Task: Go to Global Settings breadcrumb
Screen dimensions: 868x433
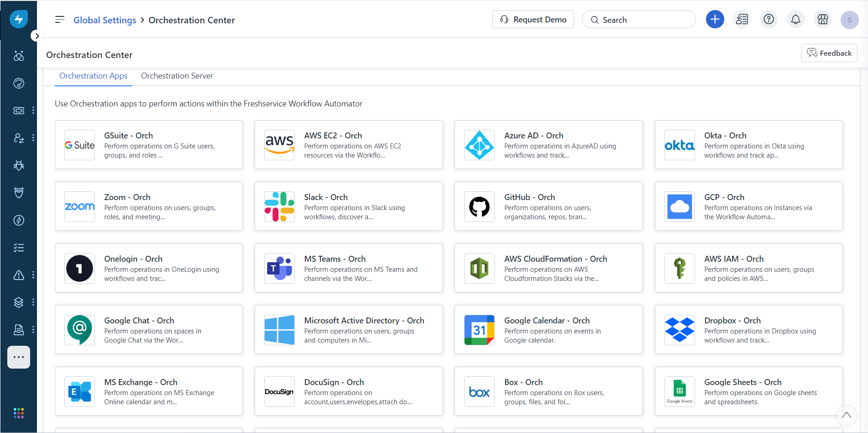Action: (105, 20)
